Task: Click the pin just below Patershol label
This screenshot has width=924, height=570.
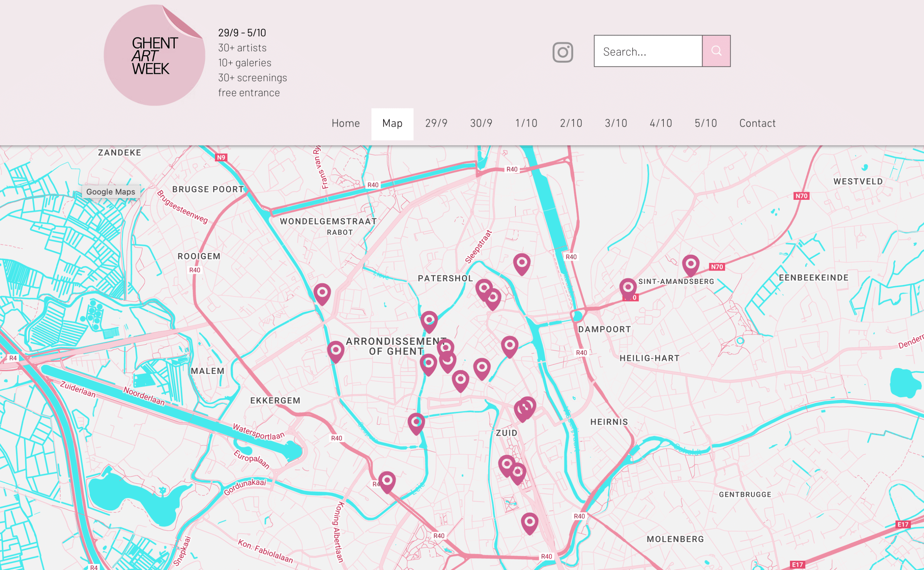Action: coord(429,322)
